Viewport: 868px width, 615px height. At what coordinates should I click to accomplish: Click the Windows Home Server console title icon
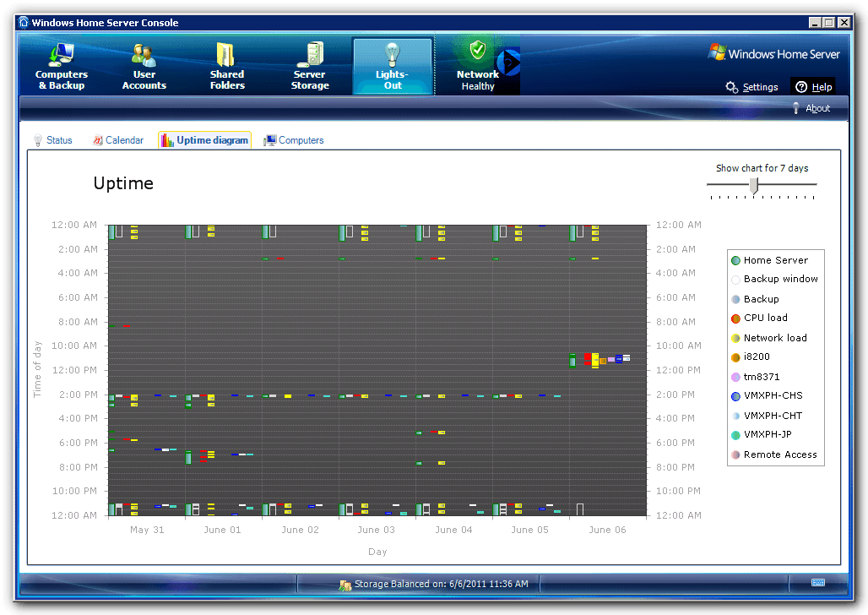click(x=24, y=22)
